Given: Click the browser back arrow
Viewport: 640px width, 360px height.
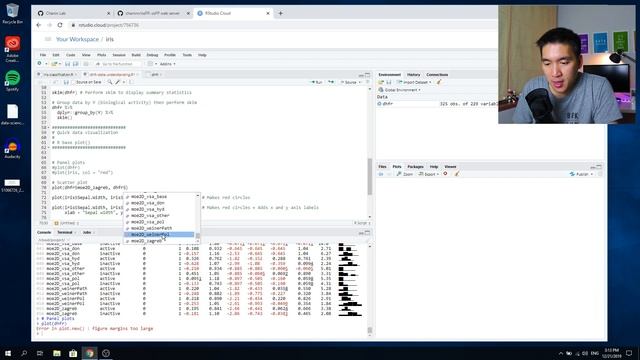Looking at the screenshot, I should tap(39, 25).
